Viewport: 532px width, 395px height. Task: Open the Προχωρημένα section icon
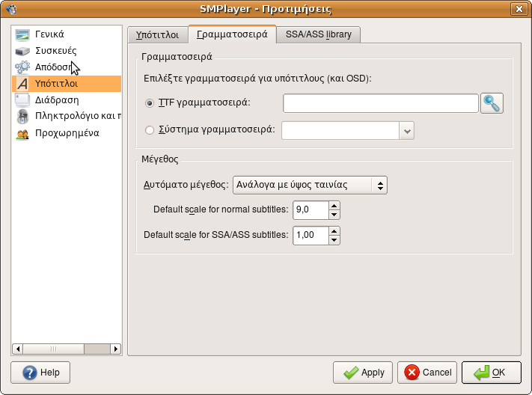pyautogui.click(x=22, y=133)
